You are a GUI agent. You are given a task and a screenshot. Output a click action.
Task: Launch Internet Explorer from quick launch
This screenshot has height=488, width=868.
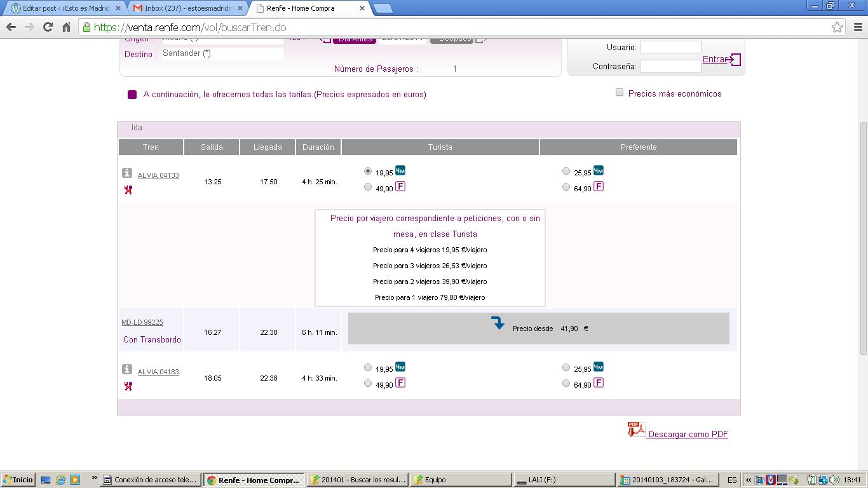click(60, 480)
